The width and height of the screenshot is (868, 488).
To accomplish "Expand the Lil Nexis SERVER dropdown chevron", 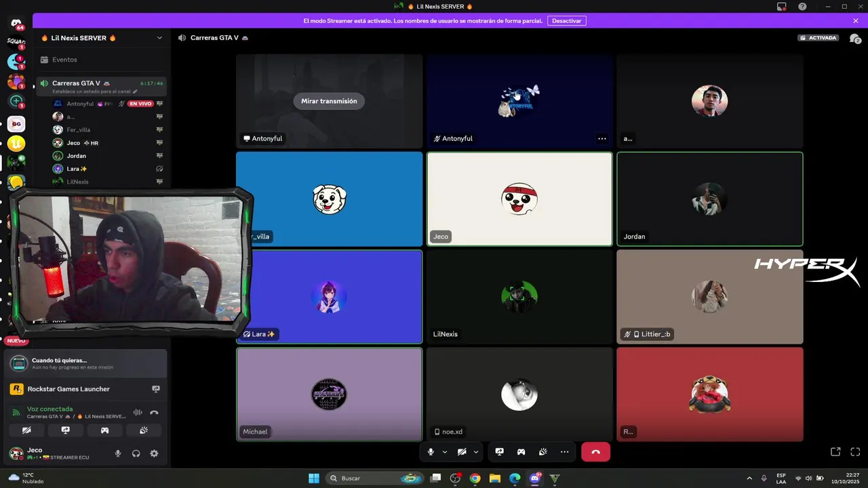I will click(159, 38).
